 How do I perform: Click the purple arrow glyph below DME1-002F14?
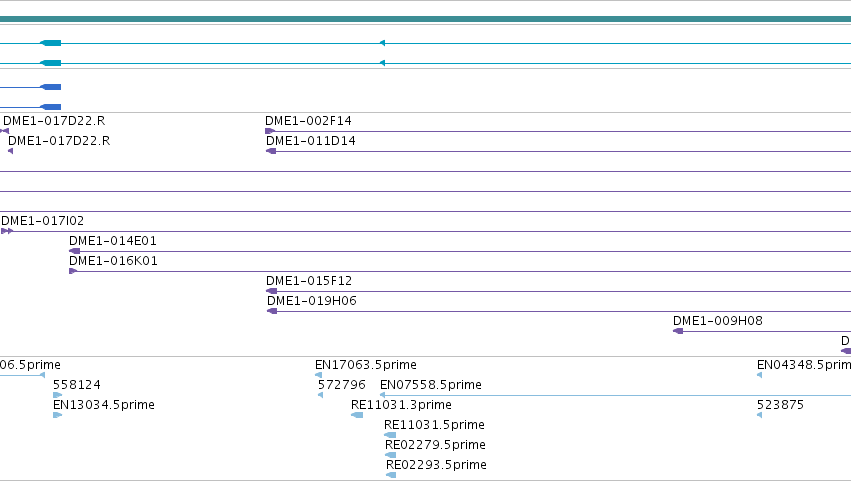point(270,131)
